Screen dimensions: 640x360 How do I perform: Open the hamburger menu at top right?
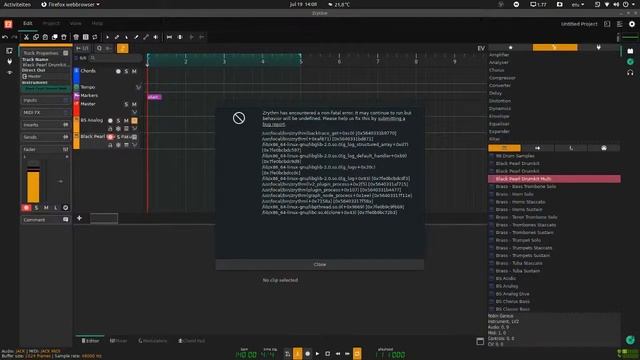[620, 24]
